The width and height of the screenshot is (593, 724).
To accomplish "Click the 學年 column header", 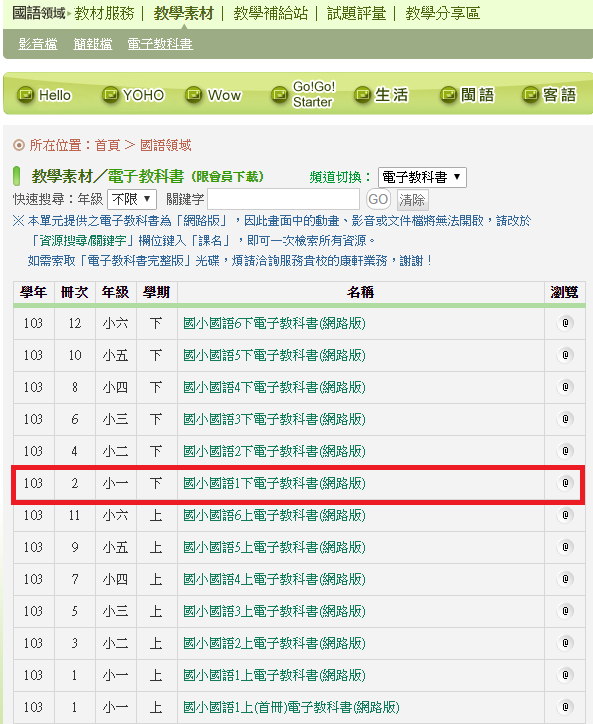I will [34, 292].
